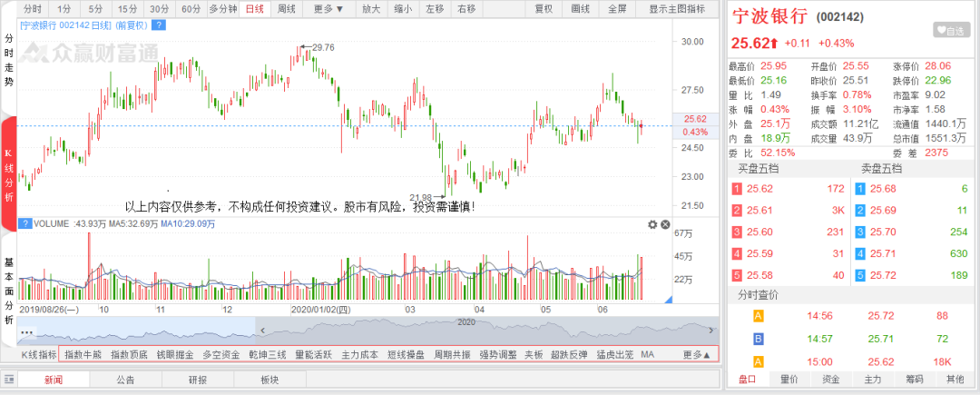The image size is (980, 395).
Task: Open the 分时走势 side tab
Action: 9,60
